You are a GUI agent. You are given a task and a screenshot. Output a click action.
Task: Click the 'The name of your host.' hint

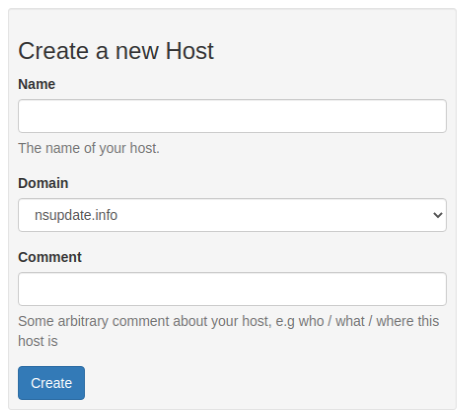click(x=89, y=148)
